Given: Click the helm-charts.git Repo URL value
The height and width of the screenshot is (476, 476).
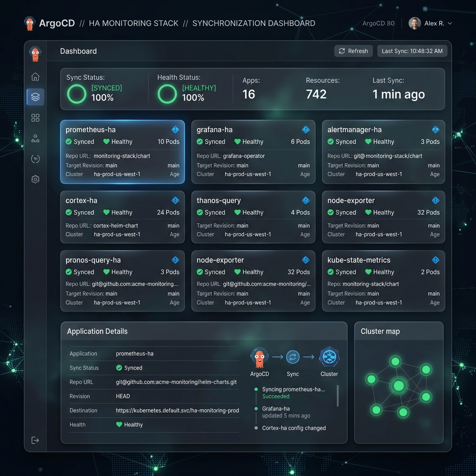Looking at the screenshot, I should 176,382.
